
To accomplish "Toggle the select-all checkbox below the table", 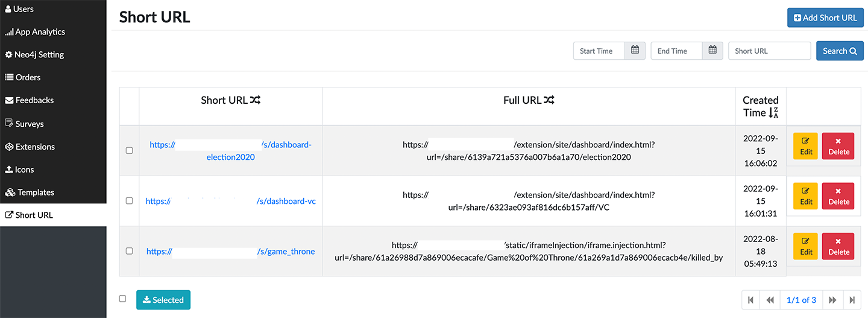I will point(123,299).
